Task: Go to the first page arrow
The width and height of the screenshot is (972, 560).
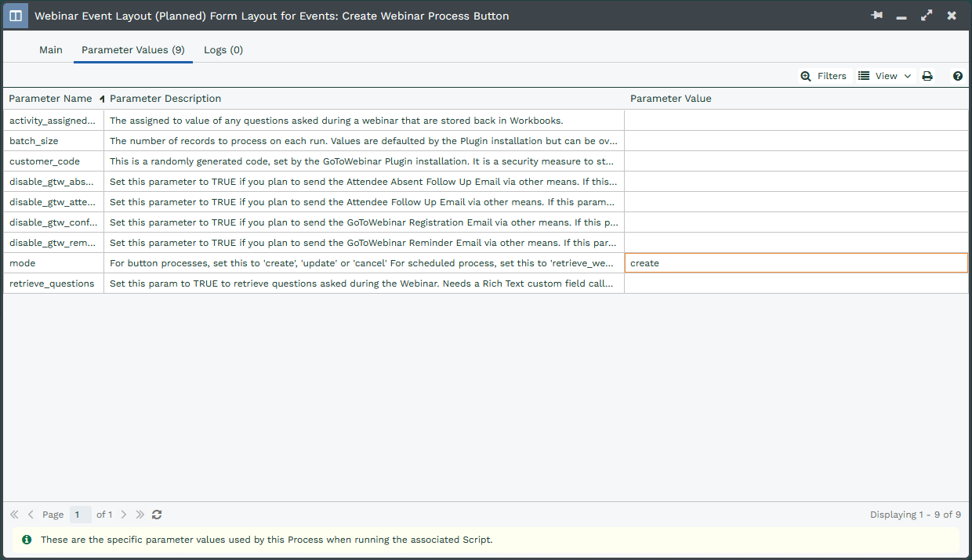Action: point(14,515)
